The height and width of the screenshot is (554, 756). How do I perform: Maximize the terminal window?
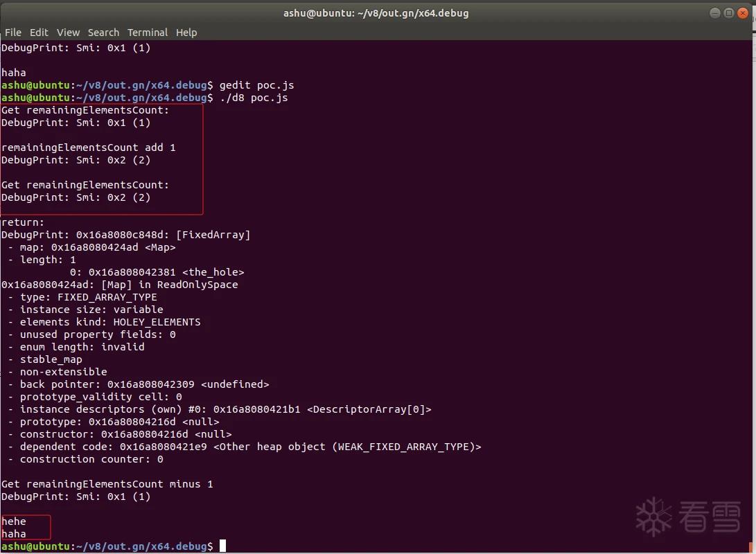tap(729, 13)
